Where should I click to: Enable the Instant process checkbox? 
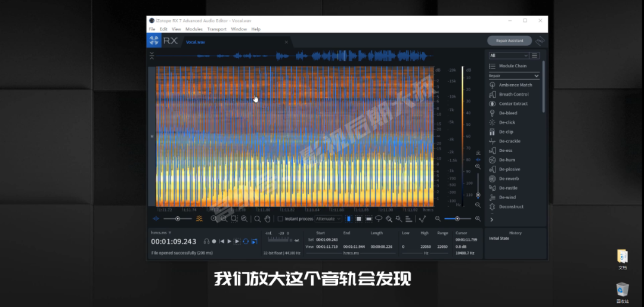point(280,219)
